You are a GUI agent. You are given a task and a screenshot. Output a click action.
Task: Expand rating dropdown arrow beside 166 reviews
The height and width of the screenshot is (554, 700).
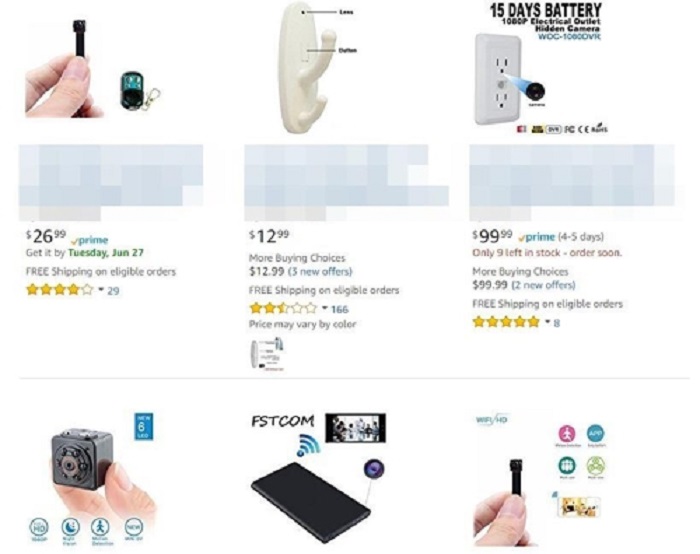325,308
